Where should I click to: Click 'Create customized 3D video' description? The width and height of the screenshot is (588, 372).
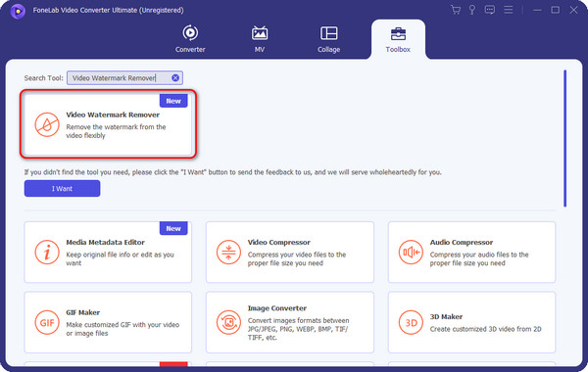click(486, 329)
